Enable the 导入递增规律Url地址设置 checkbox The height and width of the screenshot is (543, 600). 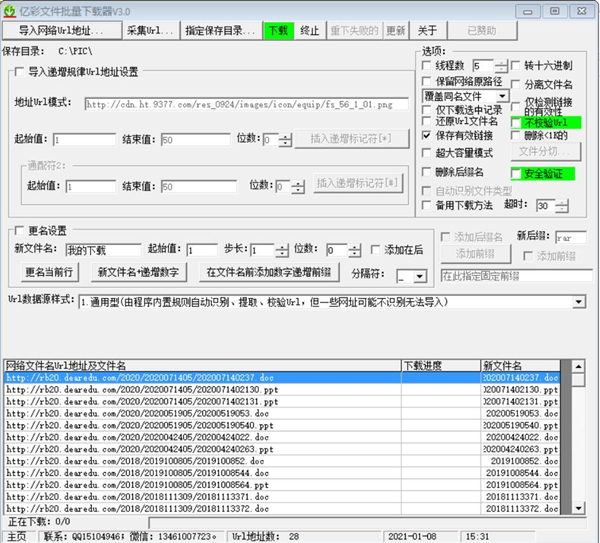click(x=19, y=72)
